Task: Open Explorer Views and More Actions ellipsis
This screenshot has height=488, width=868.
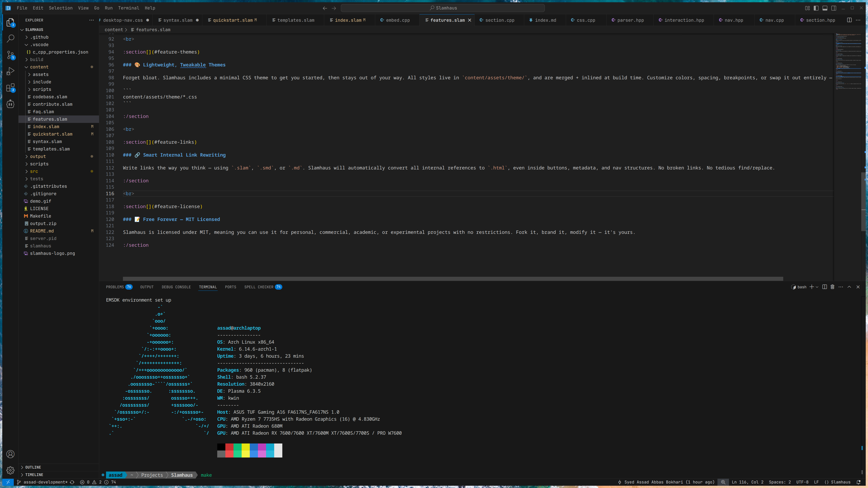Action: [x=91, y=20]
